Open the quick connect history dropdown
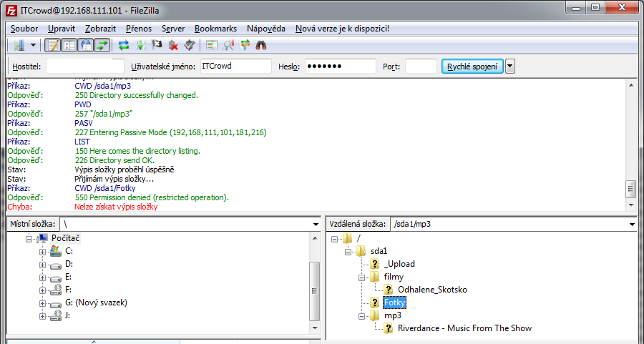This screenshot has width=644, height=344. tap(510, 67)
